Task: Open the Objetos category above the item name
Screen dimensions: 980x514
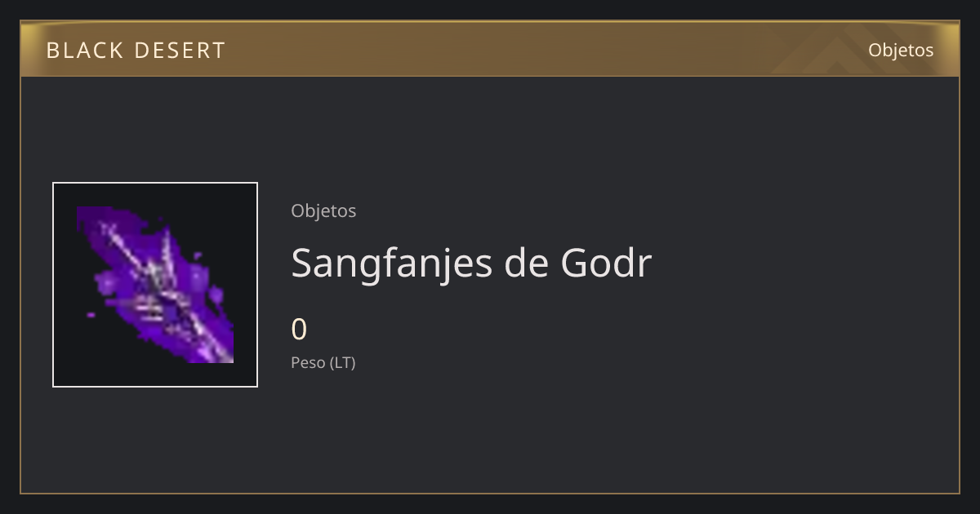Action: 323,210
